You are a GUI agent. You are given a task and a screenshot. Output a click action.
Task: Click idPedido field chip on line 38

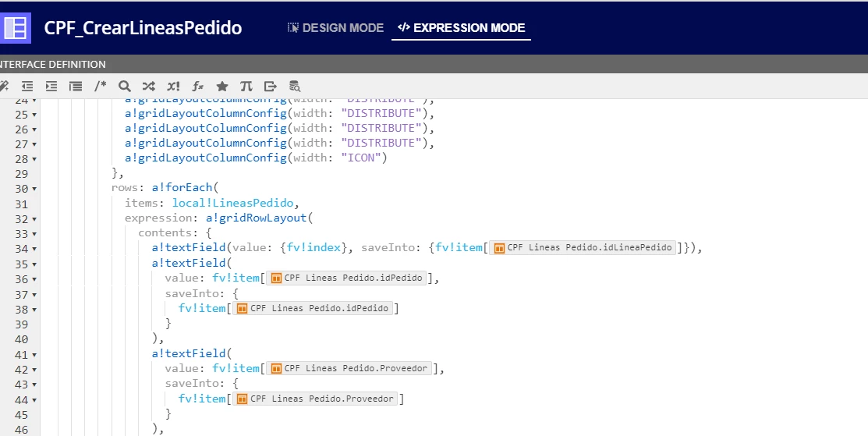313,308
